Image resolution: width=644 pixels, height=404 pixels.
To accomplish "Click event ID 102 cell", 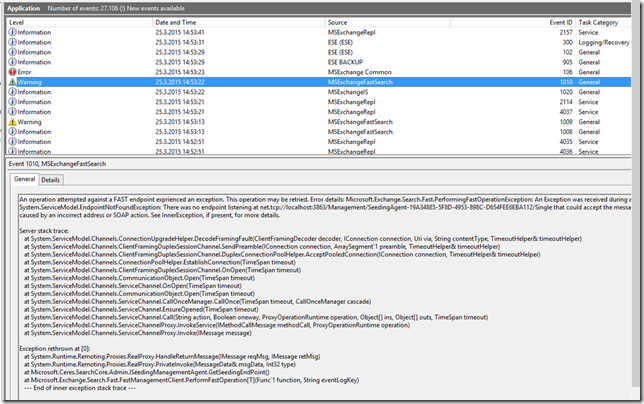I will tap(567, 52).
